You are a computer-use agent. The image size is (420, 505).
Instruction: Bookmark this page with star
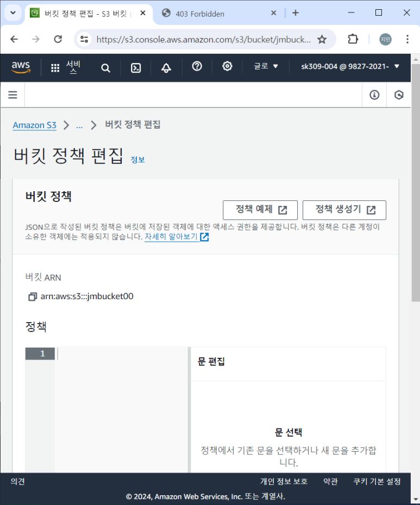(322, 39)
